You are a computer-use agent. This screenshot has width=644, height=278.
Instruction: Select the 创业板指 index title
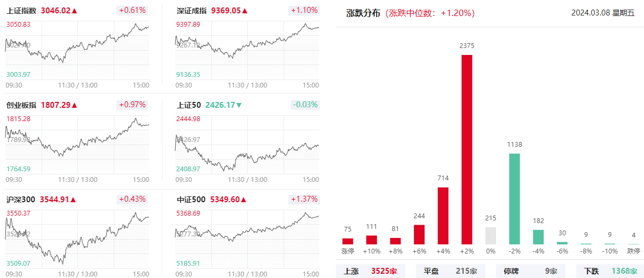[x=21, y=105]
